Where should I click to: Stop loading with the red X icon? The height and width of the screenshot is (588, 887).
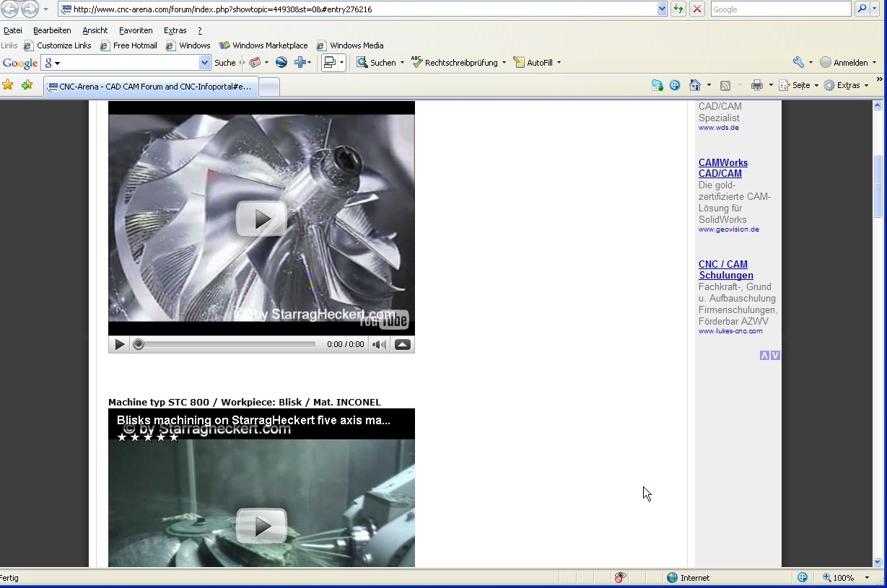coord(697,9)
